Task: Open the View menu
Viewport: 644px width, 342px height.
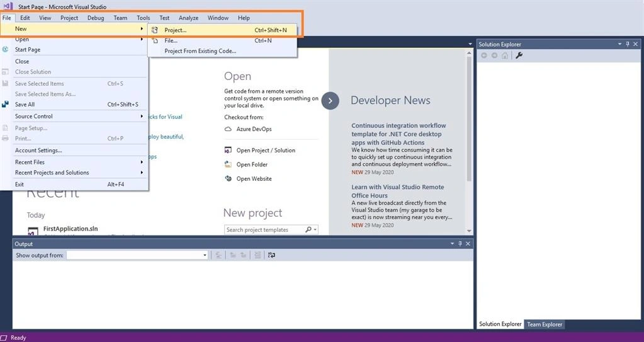Action: coord(45,18)
